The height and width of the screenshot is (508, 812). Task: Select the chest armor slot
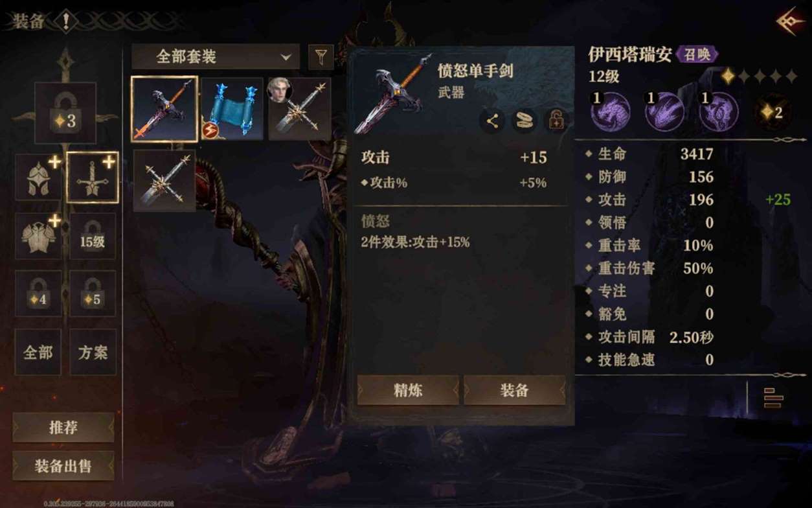pos(39,237)
